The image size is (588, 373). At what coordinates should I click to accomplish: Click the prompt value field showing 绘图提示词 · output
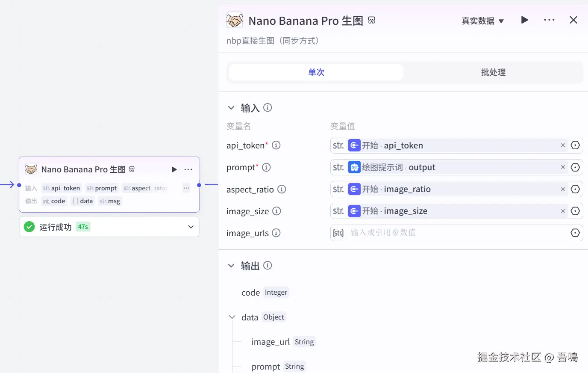pos(457,167)
